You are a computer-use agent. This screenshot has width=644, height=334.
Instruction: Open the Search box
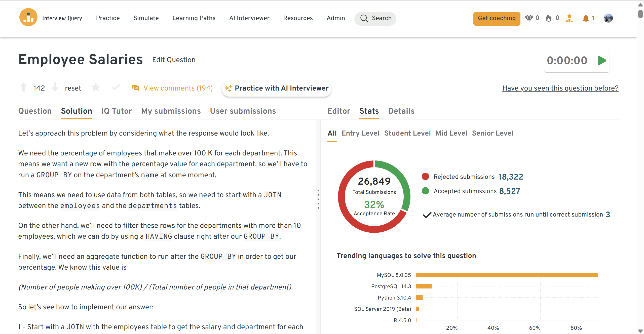point(375,18)
